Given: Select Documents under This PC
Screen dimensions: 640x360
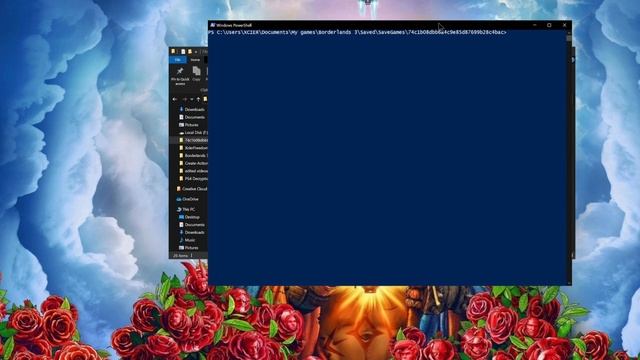Looking at the screenshot, I should (x=192, y=225).
